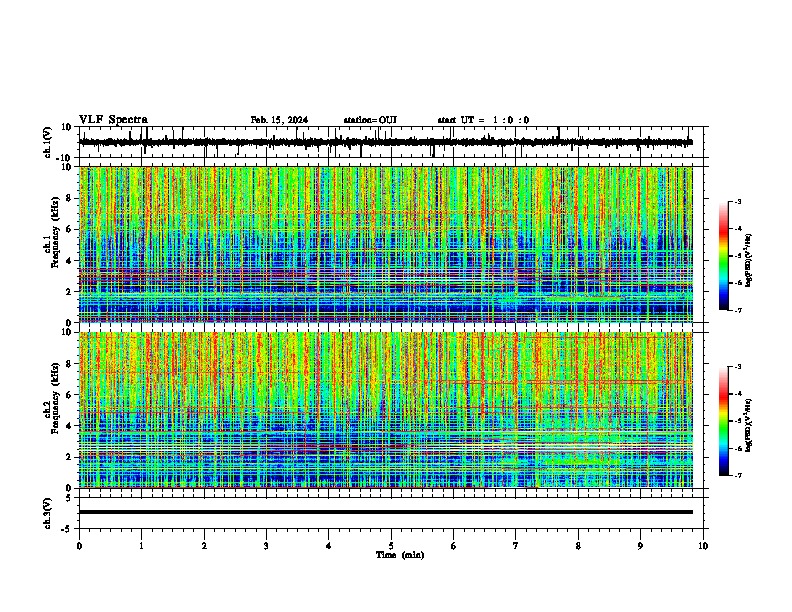Click the ch.1 spectrogram 4 kHz tick label
The width and height of the screenshot is (792, 612).
coord(69,260)
